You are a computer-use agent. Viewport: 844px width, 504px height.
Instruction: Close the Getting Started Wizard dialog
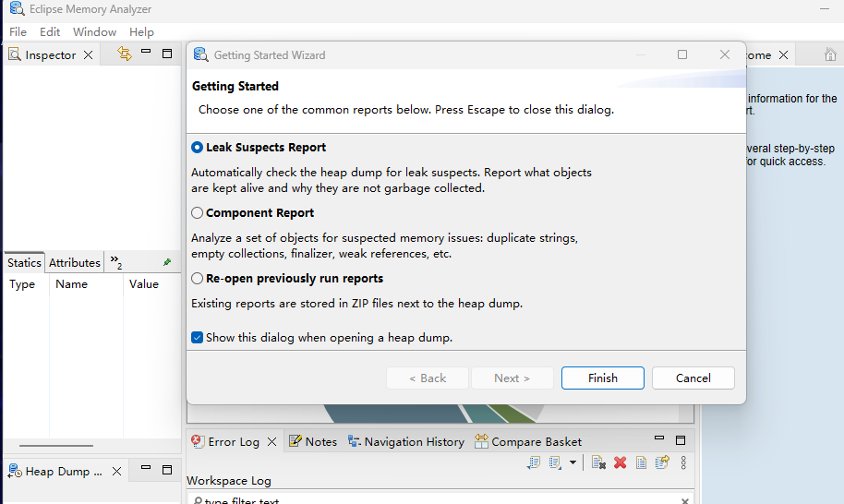click(725, 54)
